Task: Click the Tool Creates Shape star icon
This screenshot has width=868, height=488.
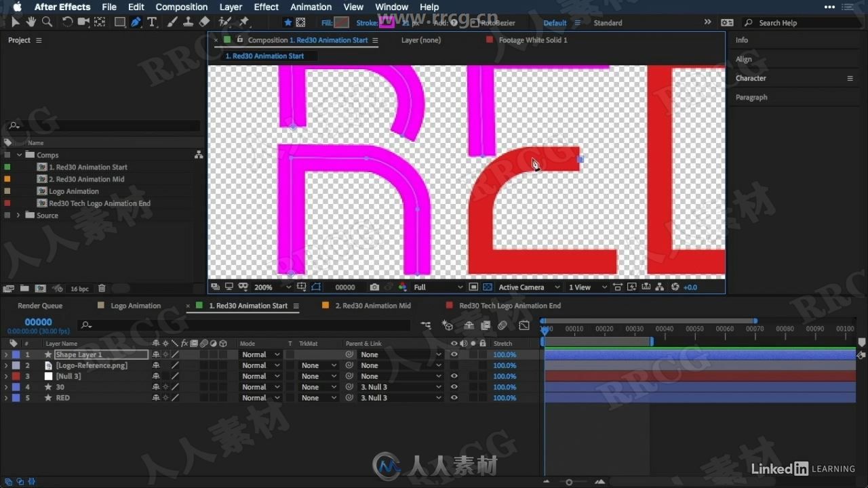Action: (x=288, y=22)
